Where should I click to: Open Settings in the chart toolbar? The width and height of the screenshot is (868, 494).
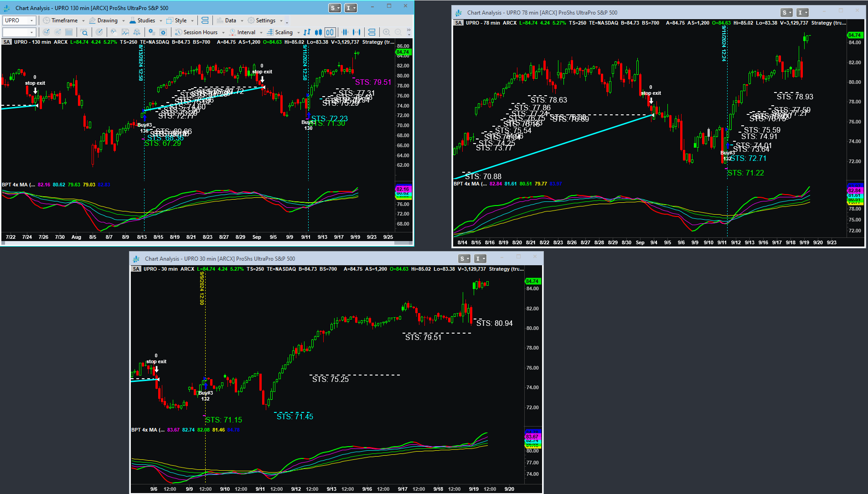pos(265,21)
